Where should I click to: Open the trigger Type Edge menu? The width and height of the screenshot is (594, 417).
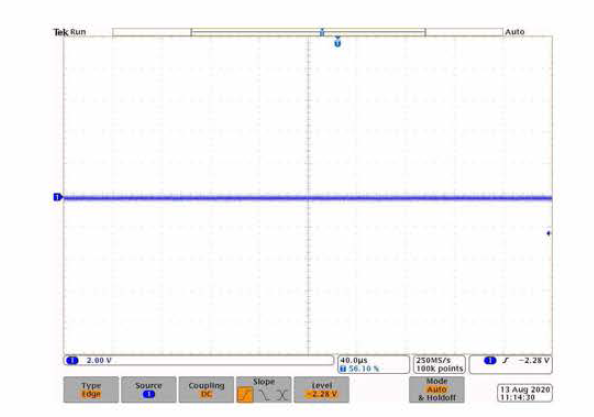coord(91,390)
